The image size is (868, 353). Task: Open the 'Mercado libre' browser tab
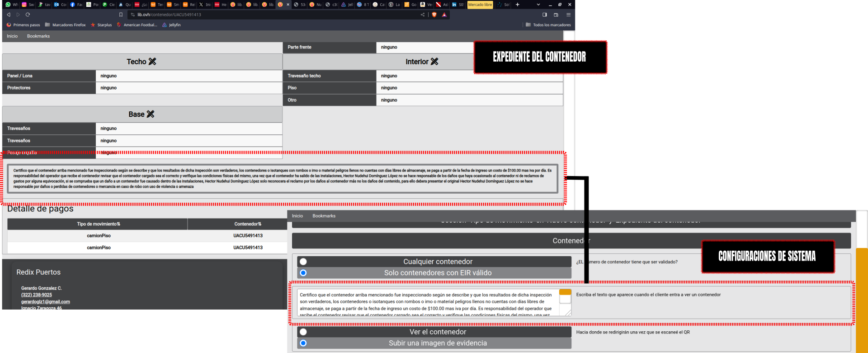(480, 5)
